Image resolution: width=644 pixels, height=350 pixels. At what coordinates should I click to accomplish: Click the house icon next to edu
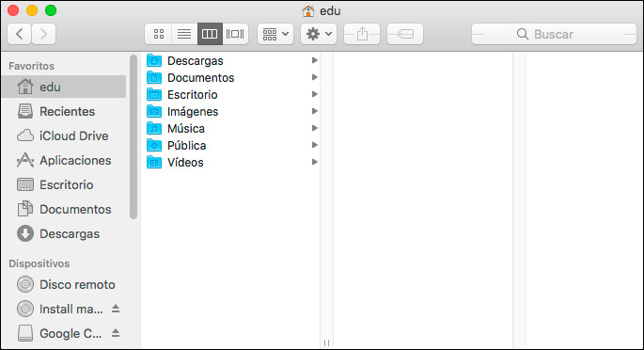pyautogui.click(x=25, y=87)
